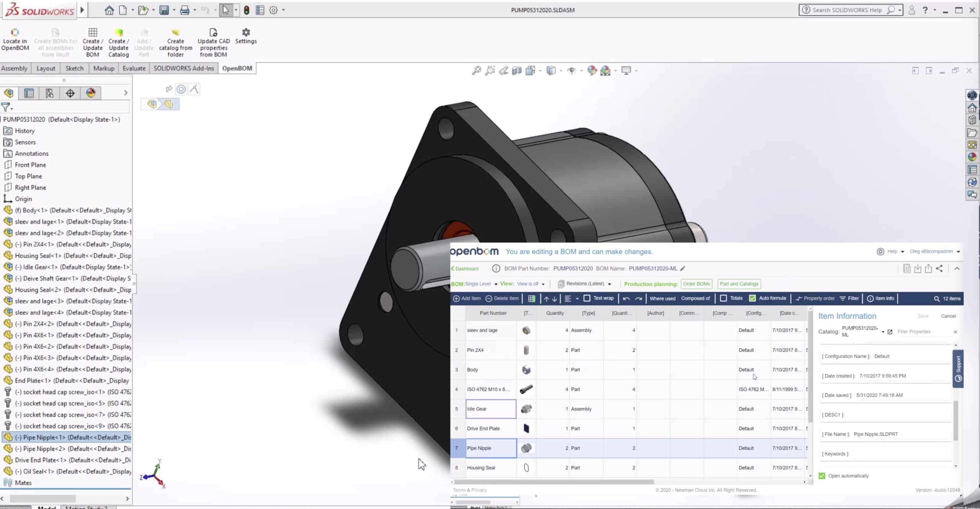The width and height of the screenshot is (980, 509).
Task: Toggle the Totals checkbox
Action: click(x=723, y=298)
